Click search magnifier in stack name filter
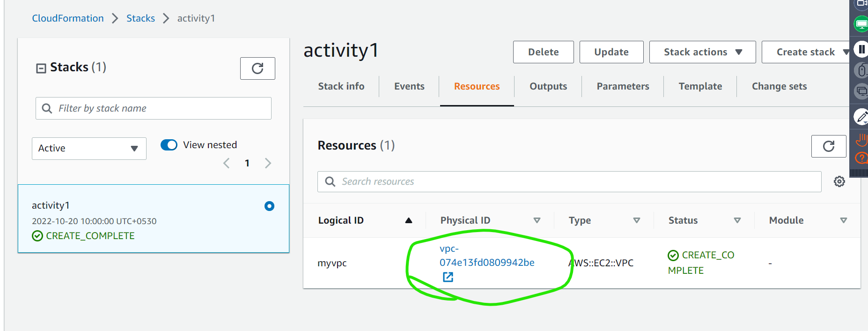The image size is (868, 331). point(47,108)
